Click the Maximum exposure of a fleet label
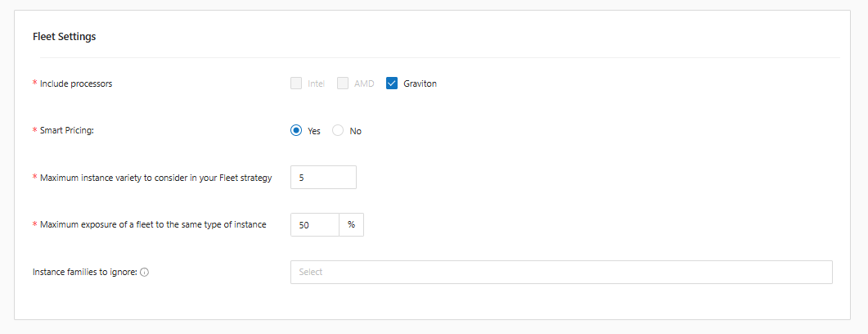This screenshot has height=334, width=868. [x=153, y=225]
